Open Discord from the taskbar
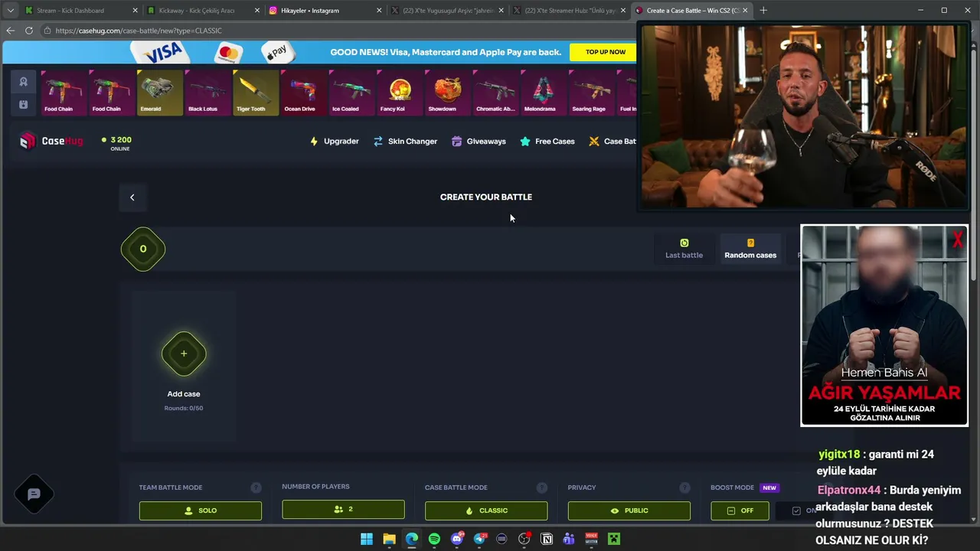Screen dimensions: 980x551 tap(457, 539)
